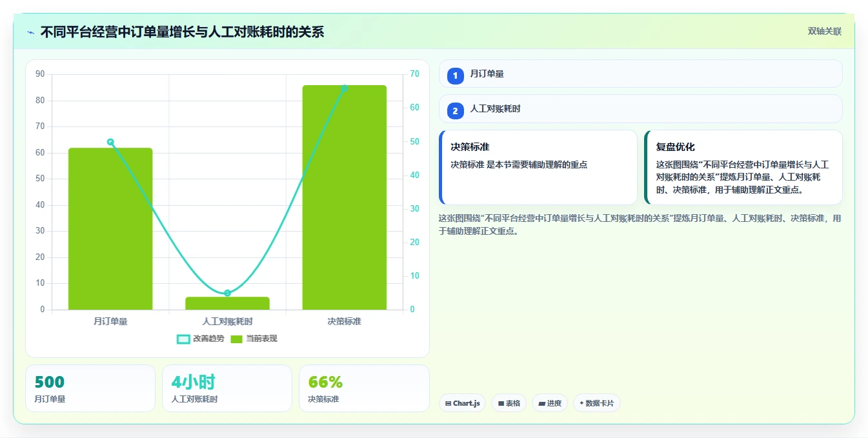Click the 进度 tag icon
Screen dimensions: 868x438
[542, 404]
